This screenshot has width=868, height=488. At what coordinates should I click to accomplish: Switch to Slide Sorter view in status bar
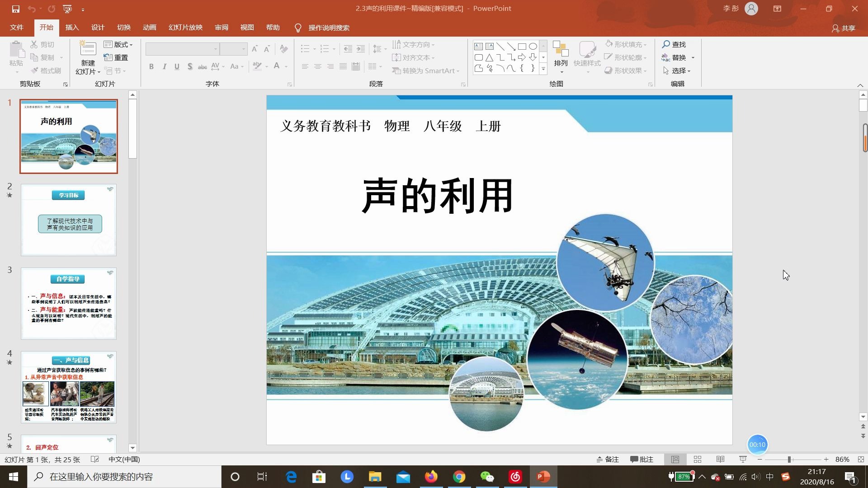(698, 459)
